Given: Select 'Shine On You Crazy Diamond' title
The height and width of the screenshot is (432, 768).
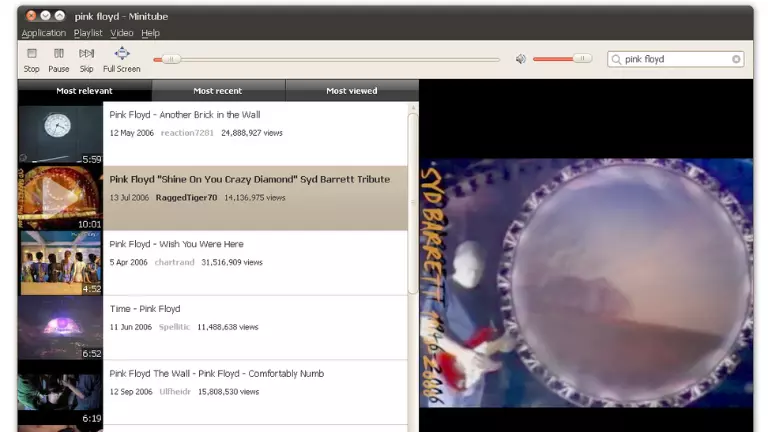Looking at the screenshot, I should tap(250, 180).
